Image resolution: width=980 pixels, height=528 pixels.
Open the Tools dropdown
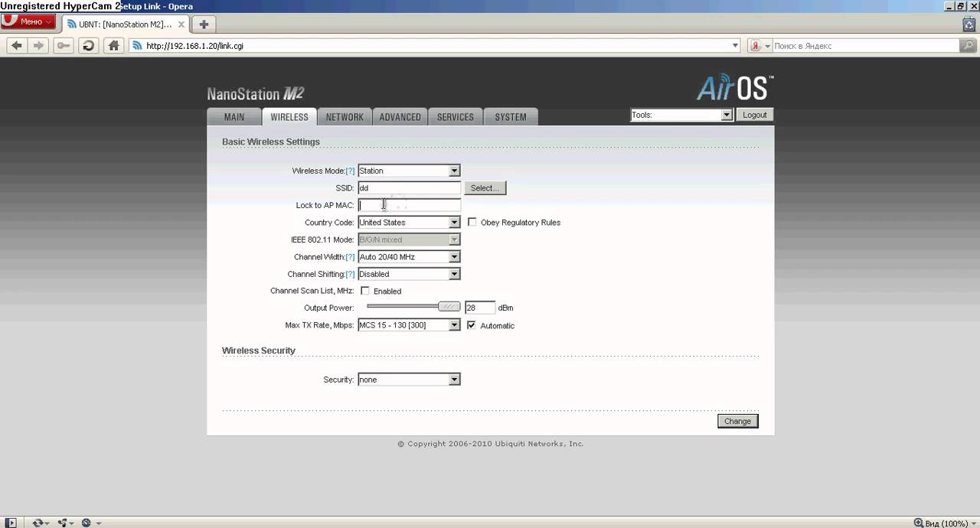(x=681, y=115)
